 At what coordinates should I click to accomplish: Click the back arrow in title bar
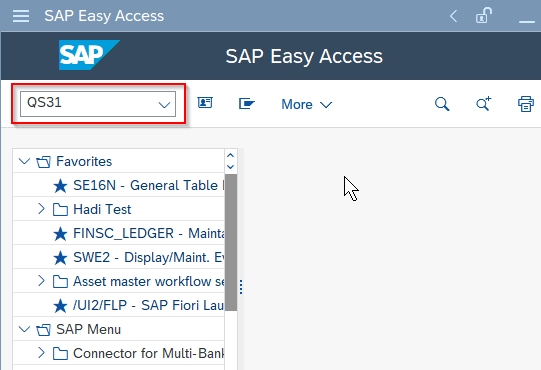pyautogui.click(x=454, y=16)
